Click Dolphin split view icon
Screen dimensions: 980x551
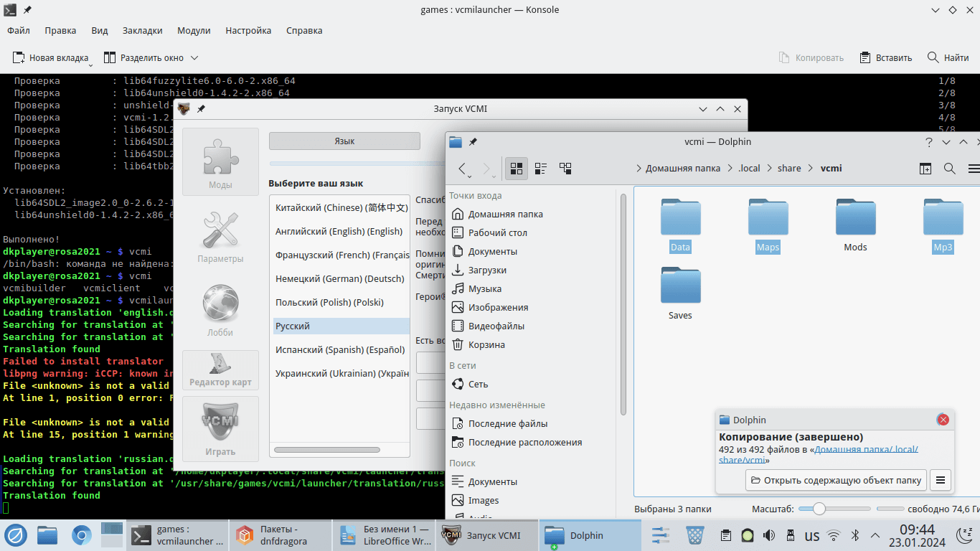tap(925, 169)
